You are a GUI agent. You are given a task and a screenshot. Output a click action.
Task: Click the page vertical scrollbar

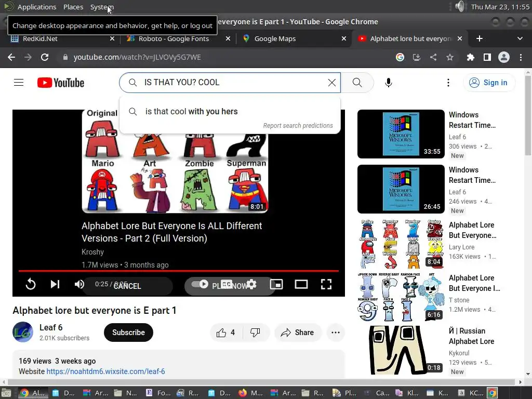528,115
